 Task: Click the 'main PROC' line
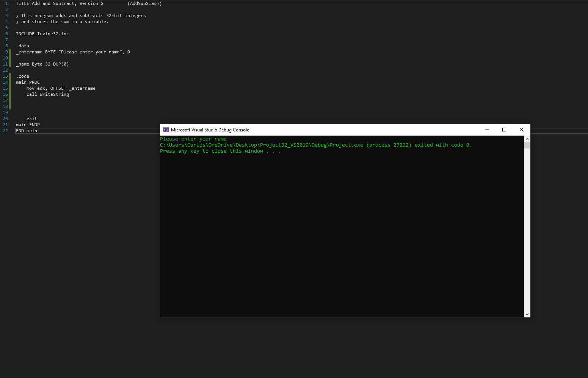click(28, 82)
